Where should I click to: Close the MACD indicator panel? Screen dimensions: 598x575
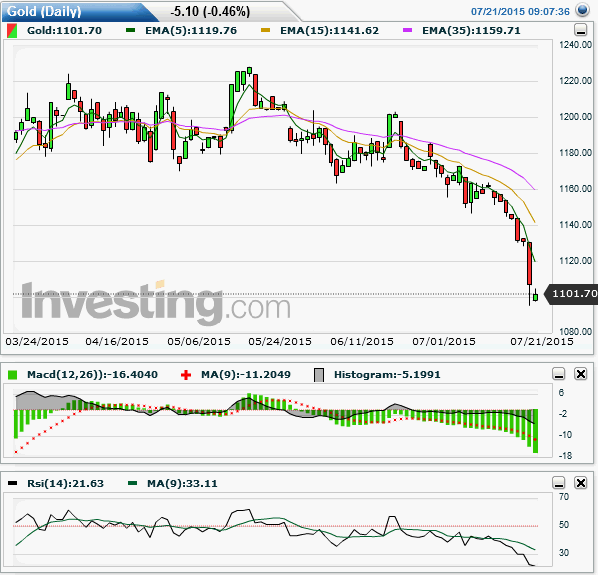tap(580, 374)
